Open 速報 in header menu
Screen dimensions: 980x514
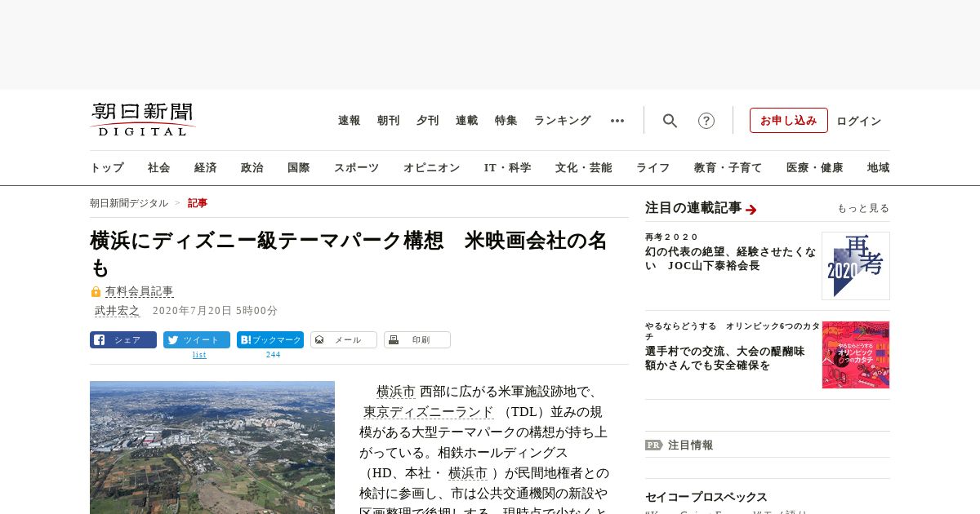(350, 121)
